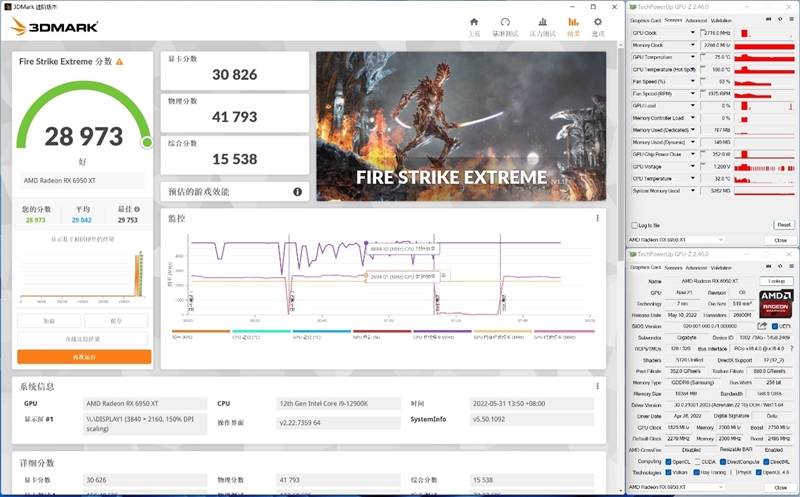Click refresh icon in GPU-Z Graphics Card window

pos(780,266)
